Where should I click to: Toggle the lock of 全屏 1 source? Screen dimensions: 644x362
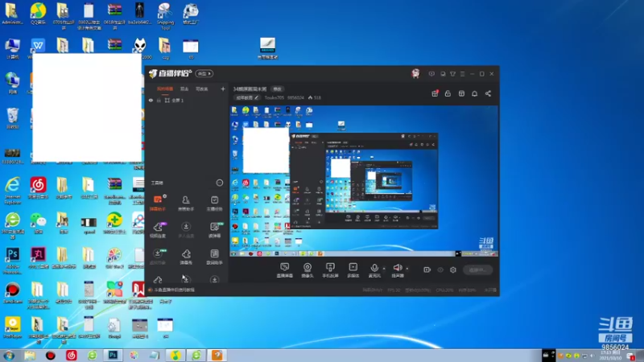coord(159,100)
